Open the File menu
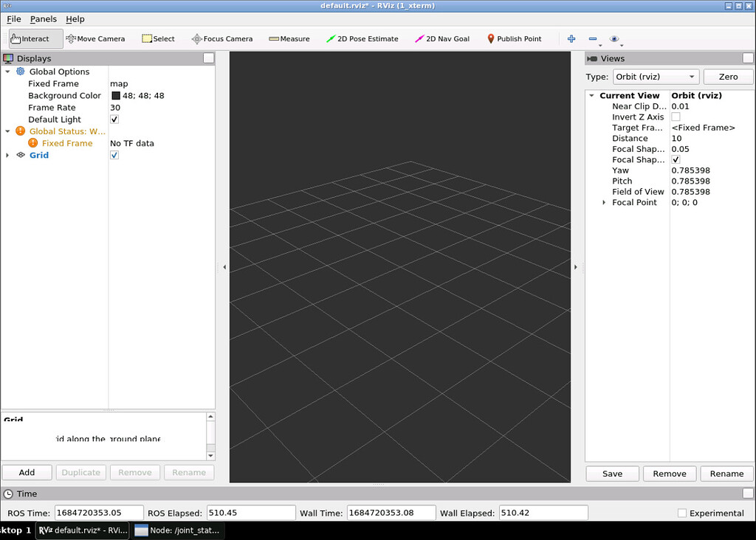The width and height of the screenshot is (756, 540). pyautogui.click(x=13, y=18)
